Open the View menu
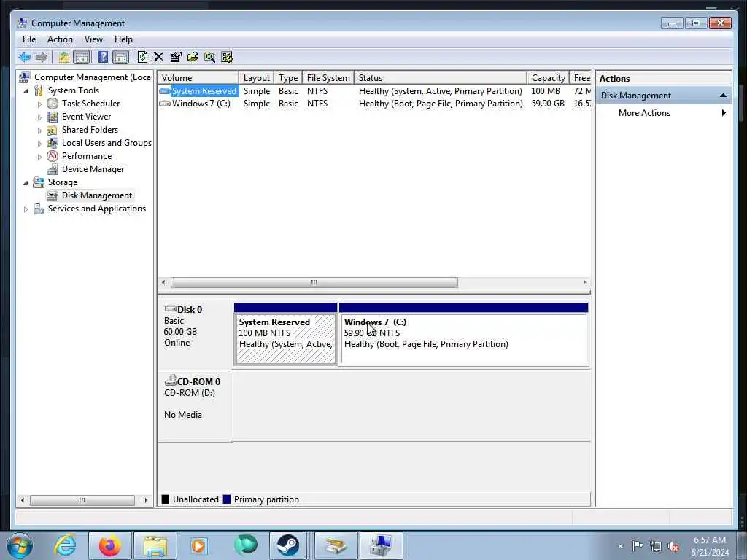 (x=93, y=39)
